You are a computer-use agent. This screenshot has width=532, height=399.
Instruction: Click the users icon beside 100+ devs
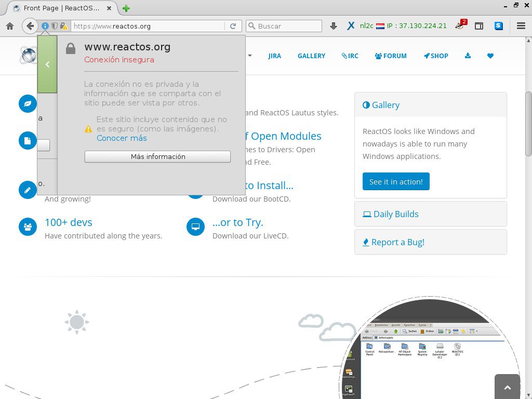28,227
